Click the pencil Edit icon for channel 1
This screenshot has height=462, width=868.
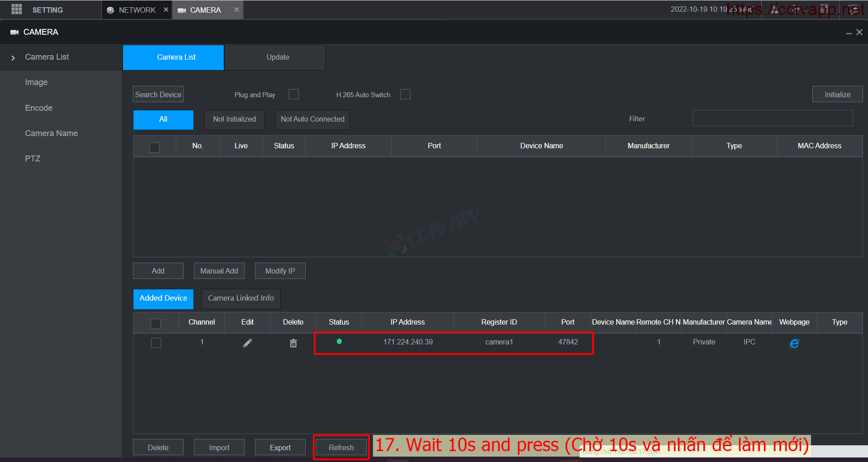tap(247, 343)
